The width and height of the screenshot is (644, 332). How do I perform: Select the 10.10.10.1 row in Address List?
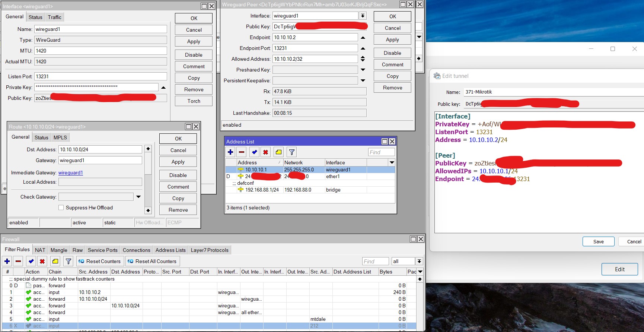[x=310, y=170]
